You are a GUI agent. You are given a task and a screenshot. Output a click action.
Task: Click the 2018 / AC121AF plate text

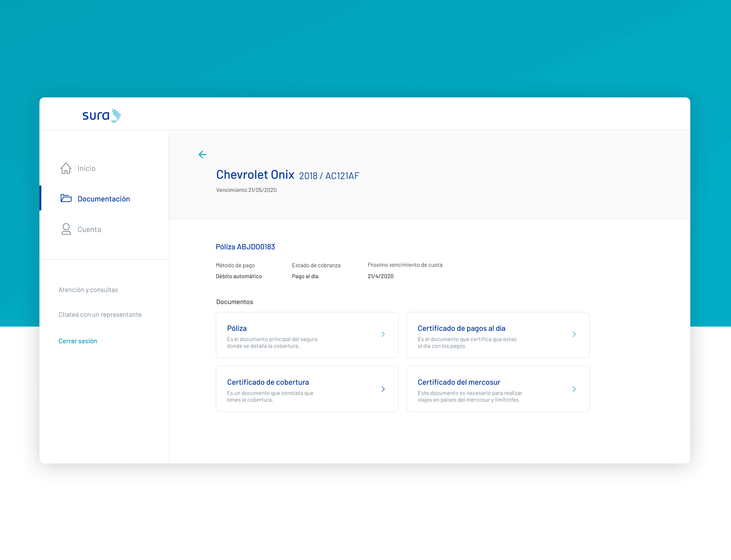(x=329, y=176)
